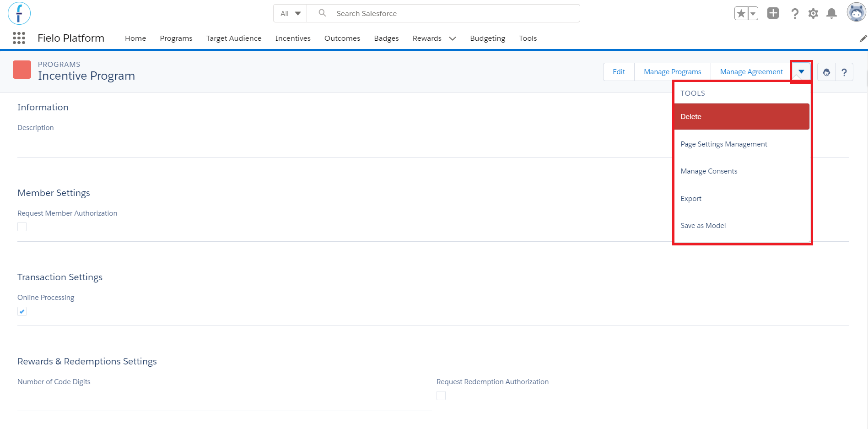
Task: Open the Rewards tab
Action: tap(427, 38)
